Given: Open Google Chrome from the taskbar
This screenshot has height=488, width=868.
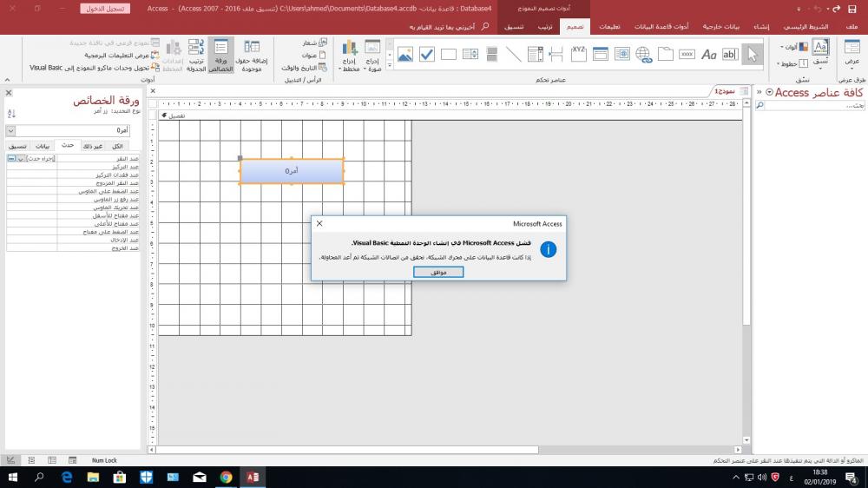Looking at the screenshot, I should pyautogui.click(x=226, y=477).
